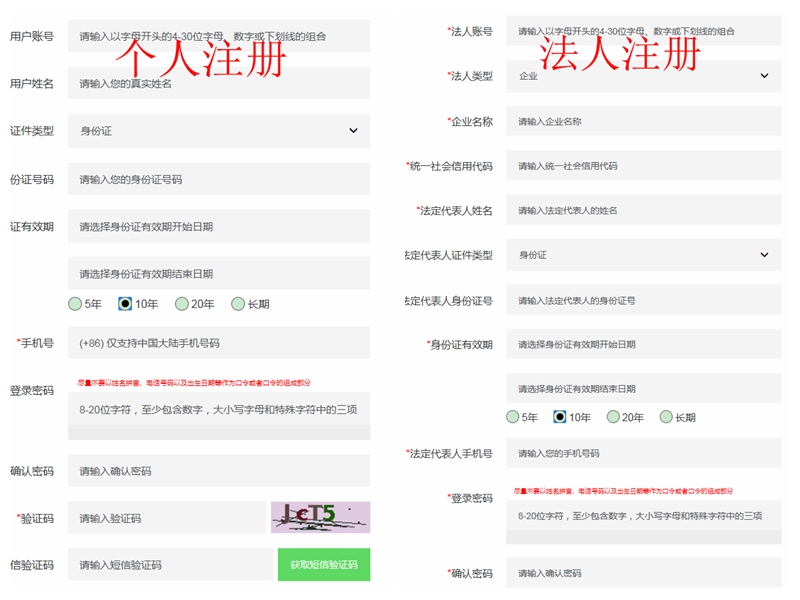The height and width of the screenshot is (600, 800).
Task: Click the 法定代表人姓名 input field
Action: 643,210
